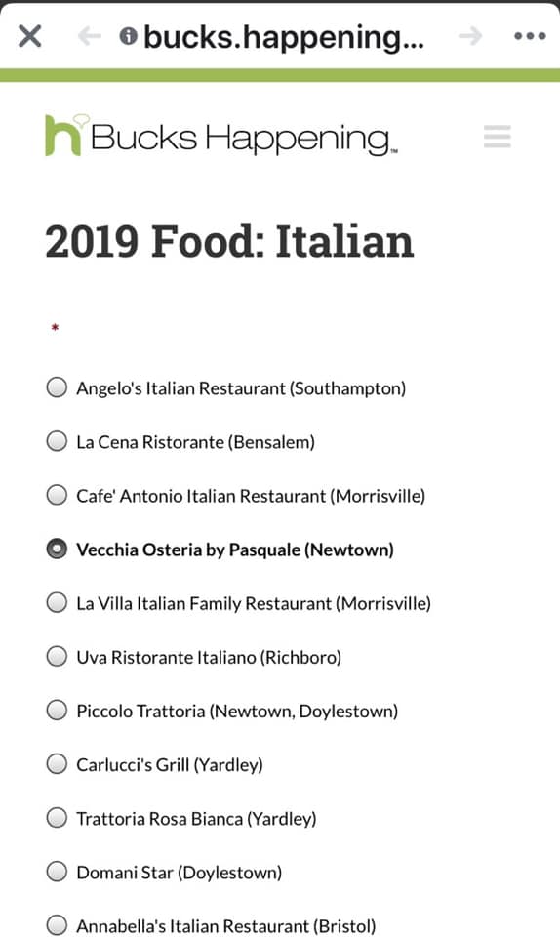Screen dimensions: 560x937
Task: Go forward using the right arrow icon
Action: pos(470,36)
